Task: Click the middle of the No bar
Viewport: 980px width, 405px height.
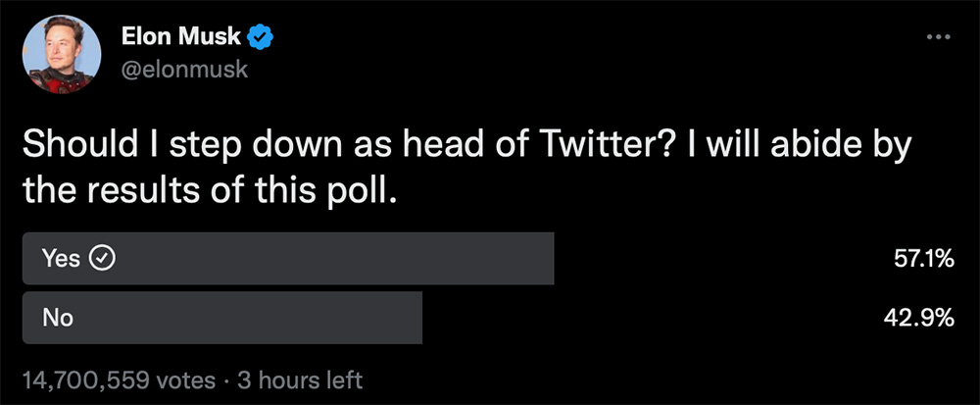Action: coord(222,317)
